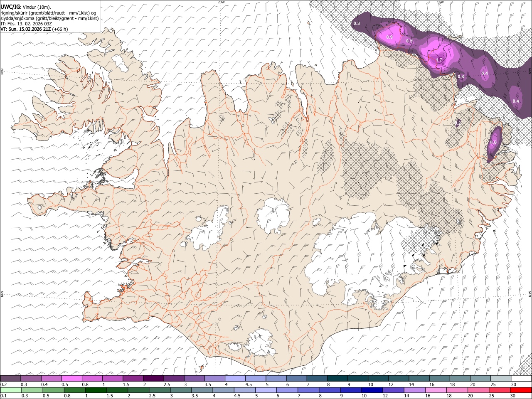Click the bright red 30 swatch on rain scale
The image size is (532, 399).
pyautogui.click(x=521, y=390)
